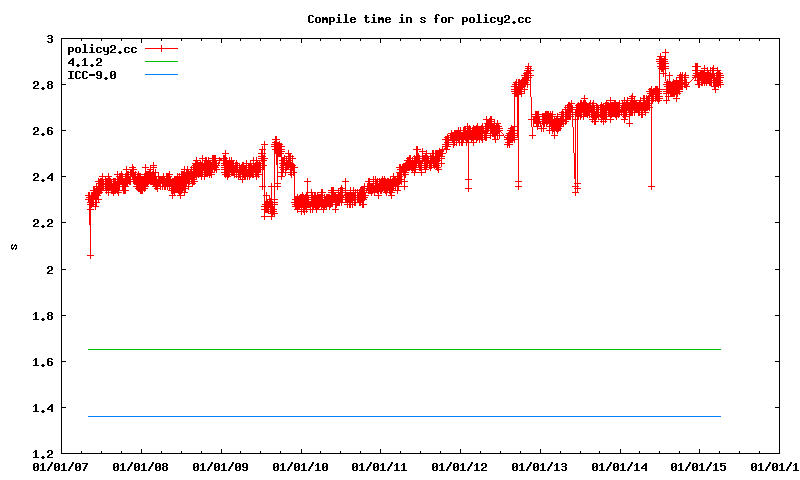
Task: Click the 01/01/12 x-axis date label
Action: click(x=460, y=466)
